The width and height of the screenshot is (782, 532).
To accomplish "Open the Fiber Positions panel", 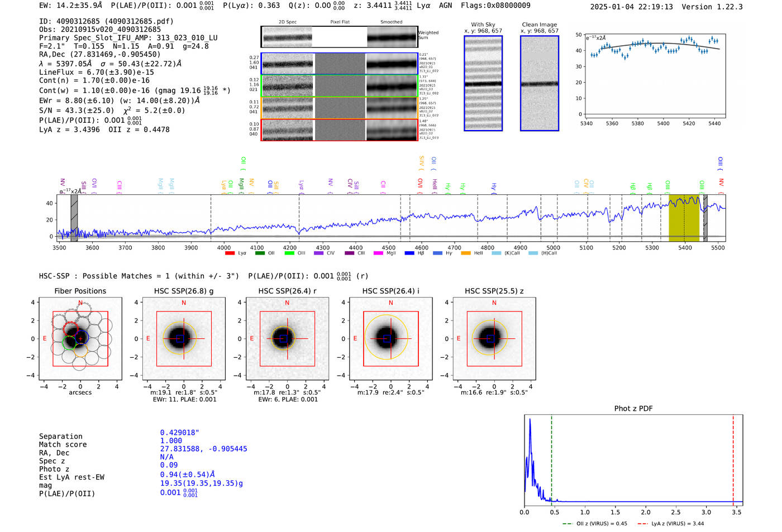I will 80,339.
